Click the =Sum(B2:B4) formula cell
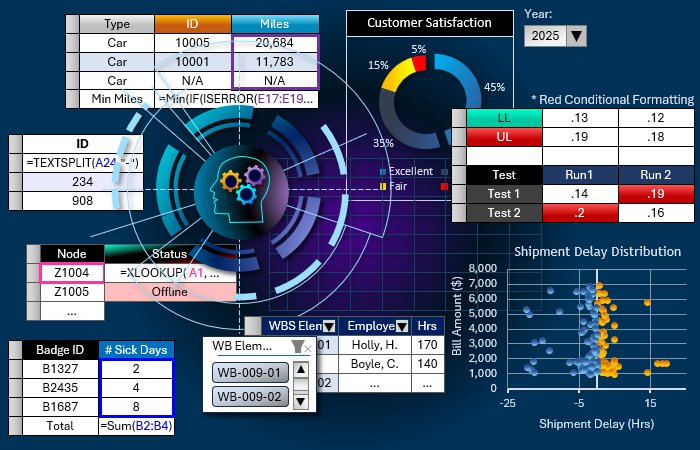The height and width of the screenshot is (450, 700). pyautogui.click(x=137, y=425)
